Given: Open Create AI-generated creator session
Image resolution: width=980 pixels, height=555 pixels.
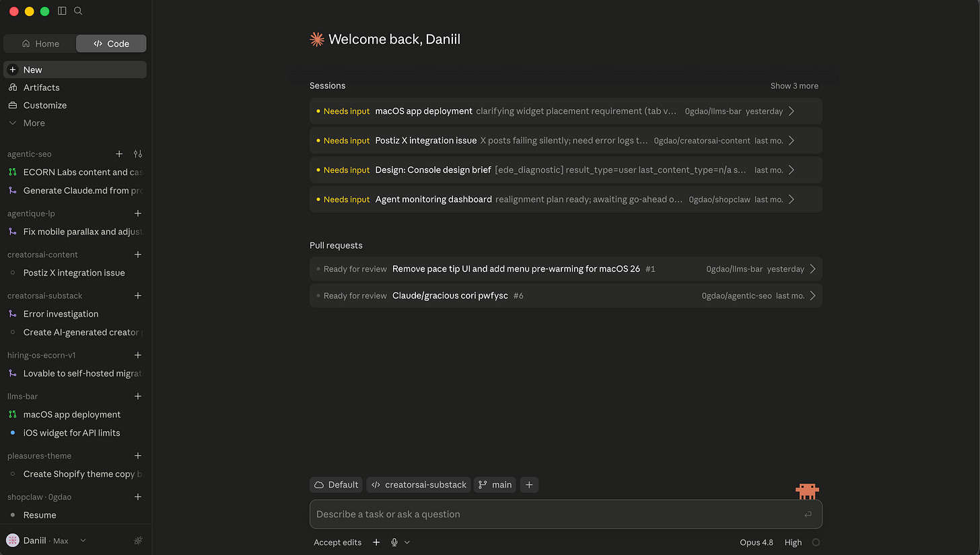Looking at the screenshot, I should (75, 332).
